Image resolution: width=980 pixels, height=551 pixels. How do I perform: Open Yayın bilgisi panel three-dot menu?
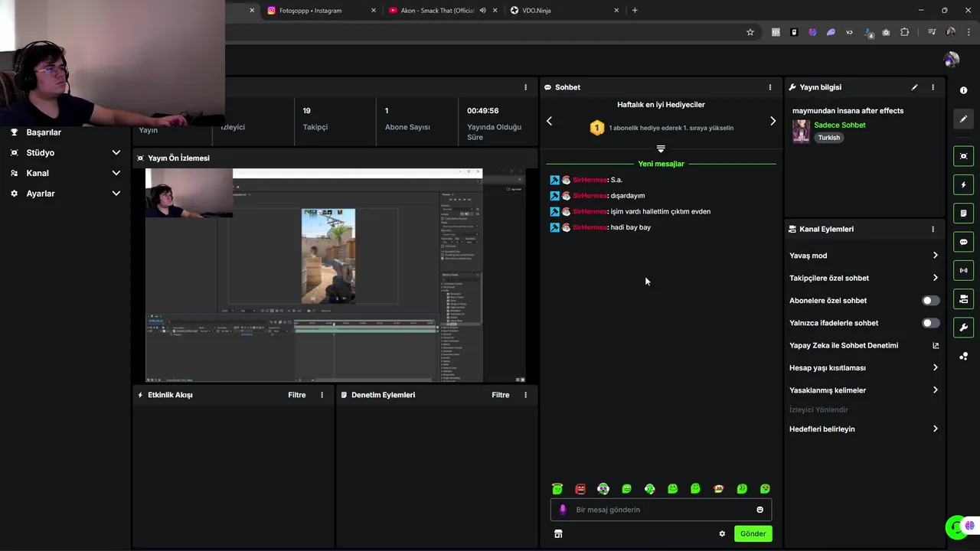[x=933, y=87]
